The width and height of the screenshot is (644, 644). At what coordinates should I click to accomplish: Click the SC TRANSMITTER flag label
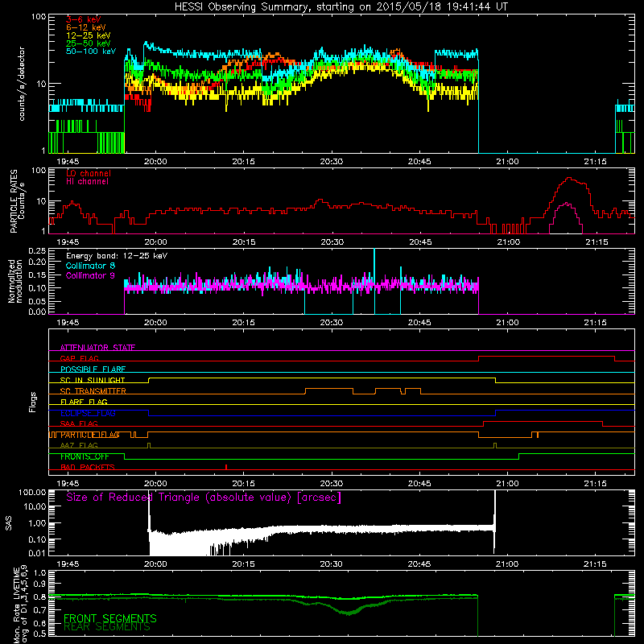pyautogui.click(x=93, y=391)
